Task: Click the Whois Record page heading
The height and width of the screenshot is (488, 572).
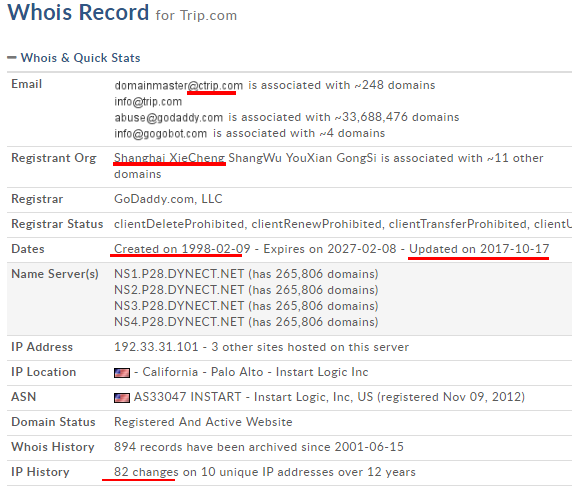Action: coord(78,12)
